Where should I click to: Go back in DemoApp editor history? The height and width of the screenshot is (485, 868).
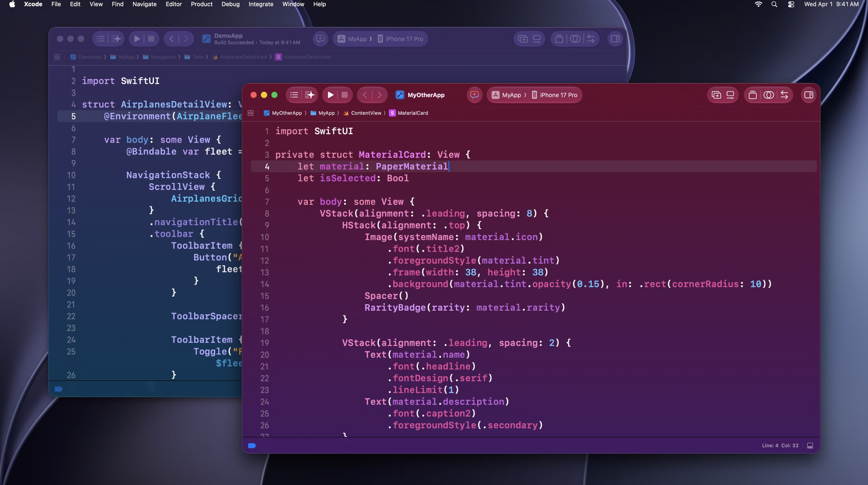tap(171, 39)
